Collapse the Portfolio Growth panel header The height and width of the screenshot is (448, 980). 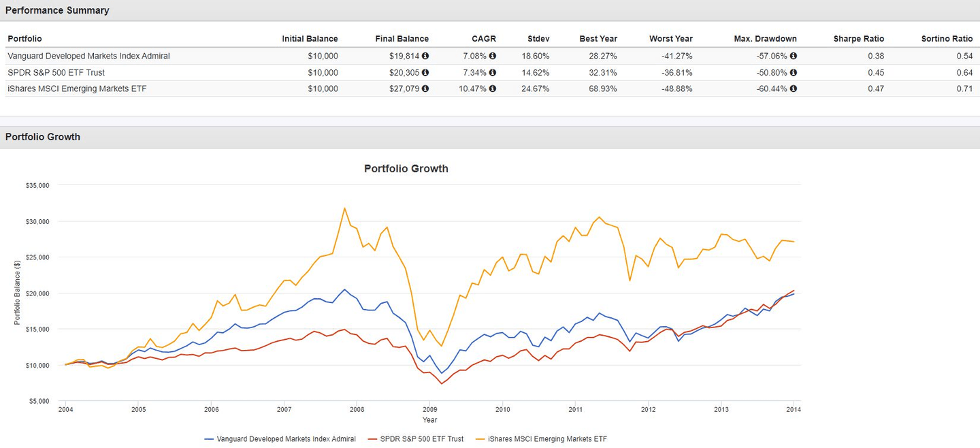point(43,137)
